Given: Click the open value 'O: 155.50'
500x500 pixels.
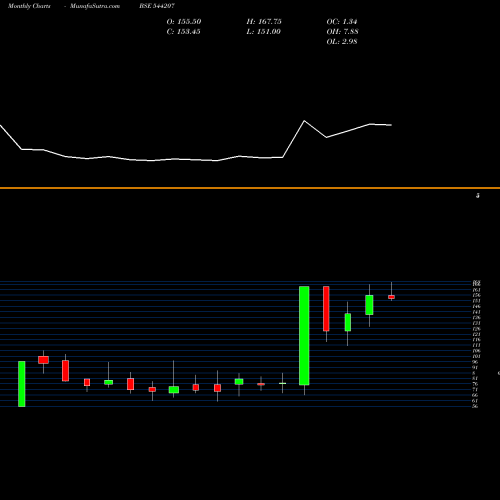Looking at the screenshot, I should coord(184,22).
